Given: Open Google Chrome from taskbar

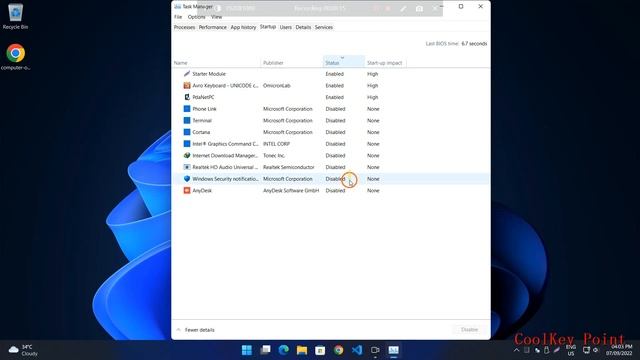Looking at the screenshot, I should [338, 350].
